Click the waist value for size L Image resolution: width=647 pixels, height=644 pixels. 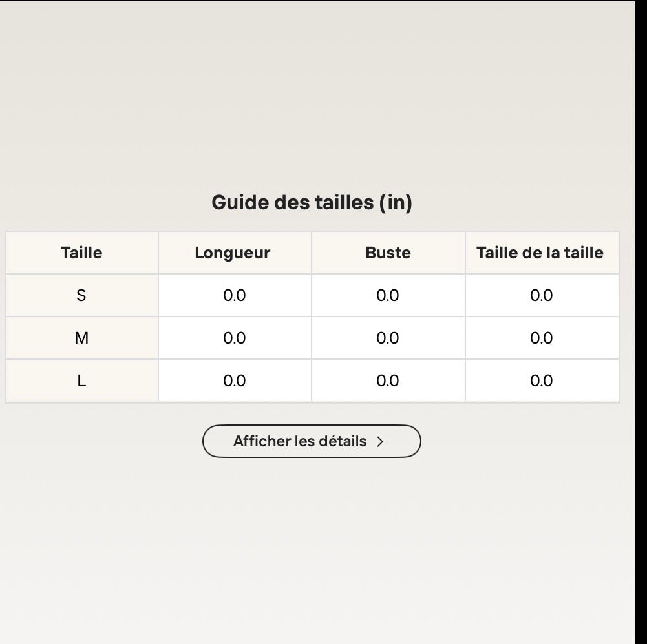tap(542, 380)
